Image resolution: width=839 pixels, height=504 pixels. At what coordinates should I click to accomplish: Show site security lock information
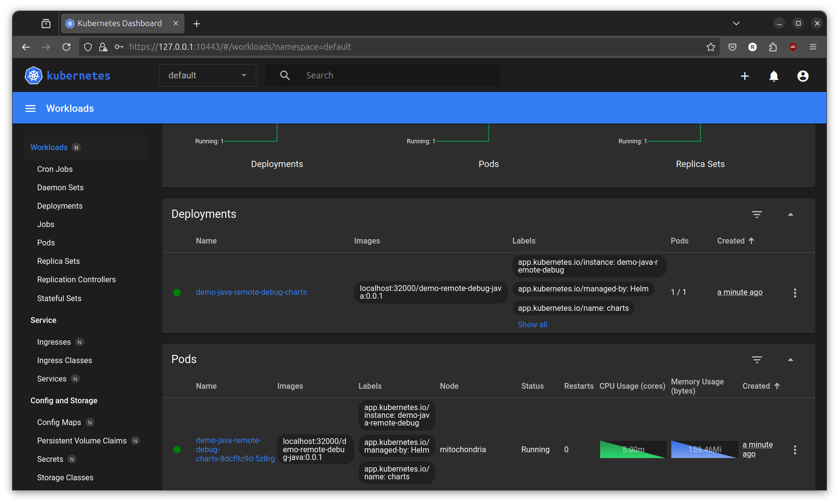pos(103,47)
